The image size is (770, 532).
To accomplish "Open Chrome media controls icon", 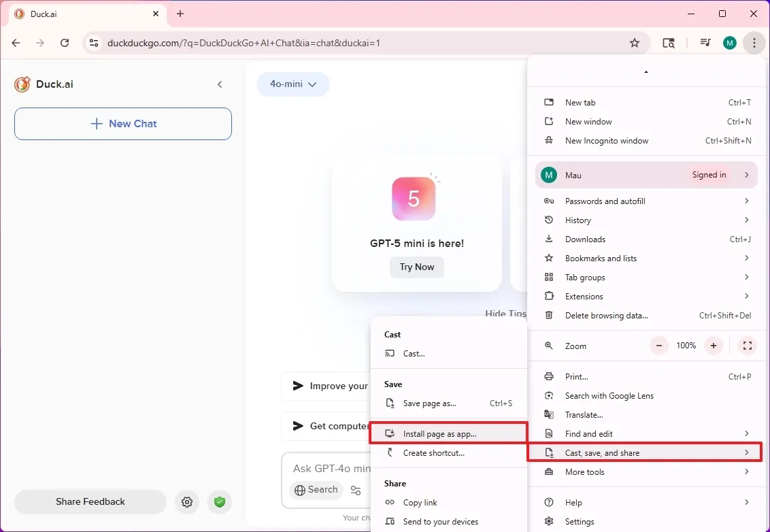I will coord(705,42).
